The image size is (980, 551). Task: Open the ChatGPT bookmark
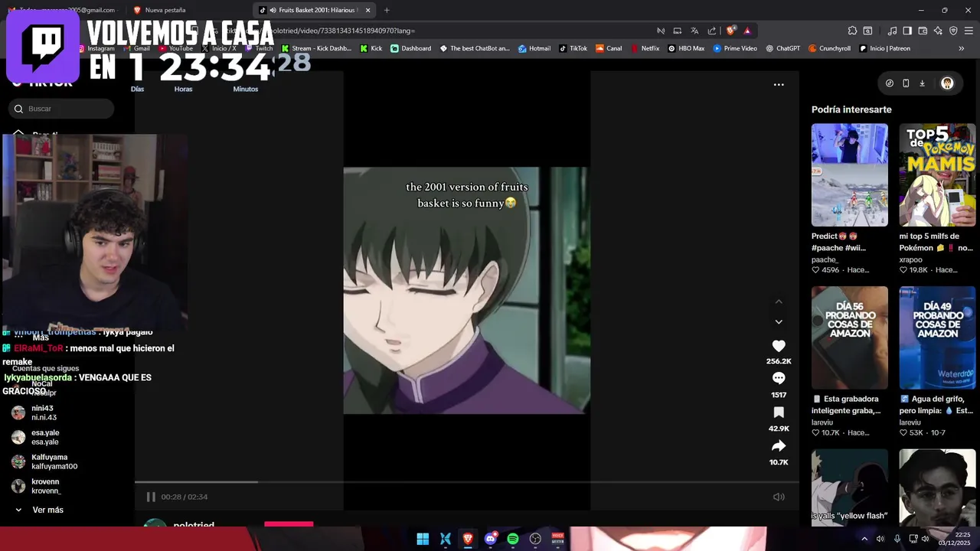pyautogui.click(x=782, y=48)
